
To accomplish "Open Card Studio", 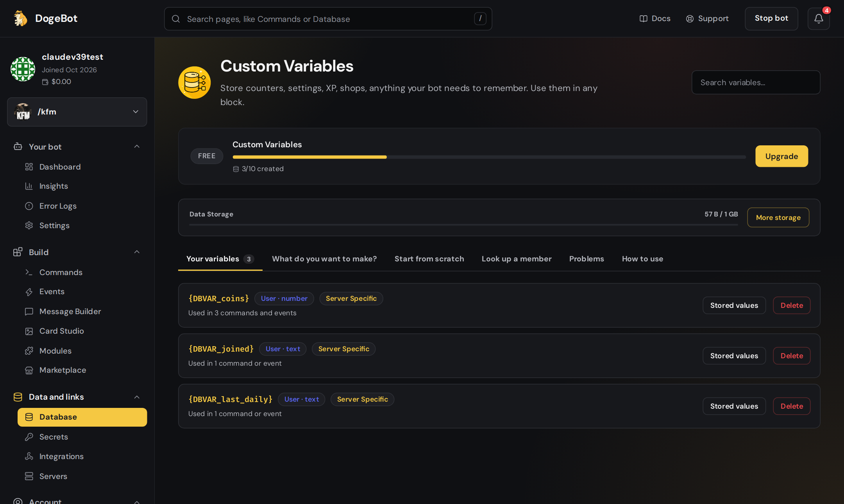I will [x=61, y=331].
